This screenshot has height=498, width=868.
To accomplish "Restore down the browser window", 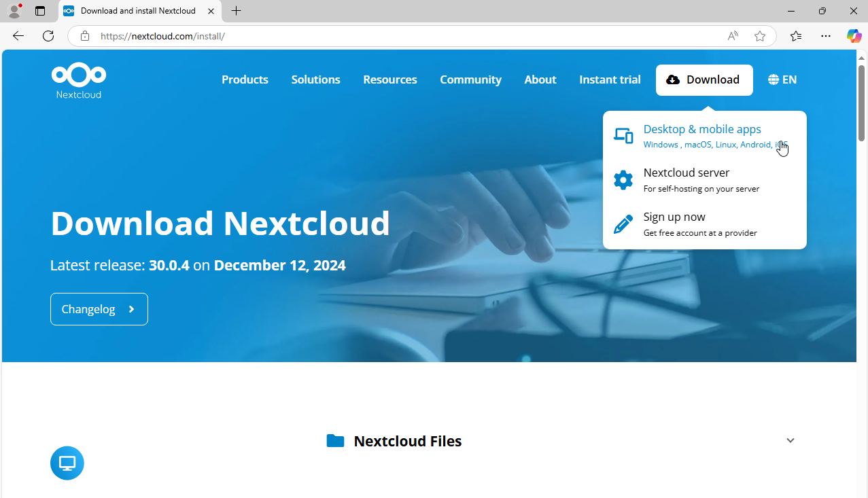I will pyautogui.click(x=822, y=11).
